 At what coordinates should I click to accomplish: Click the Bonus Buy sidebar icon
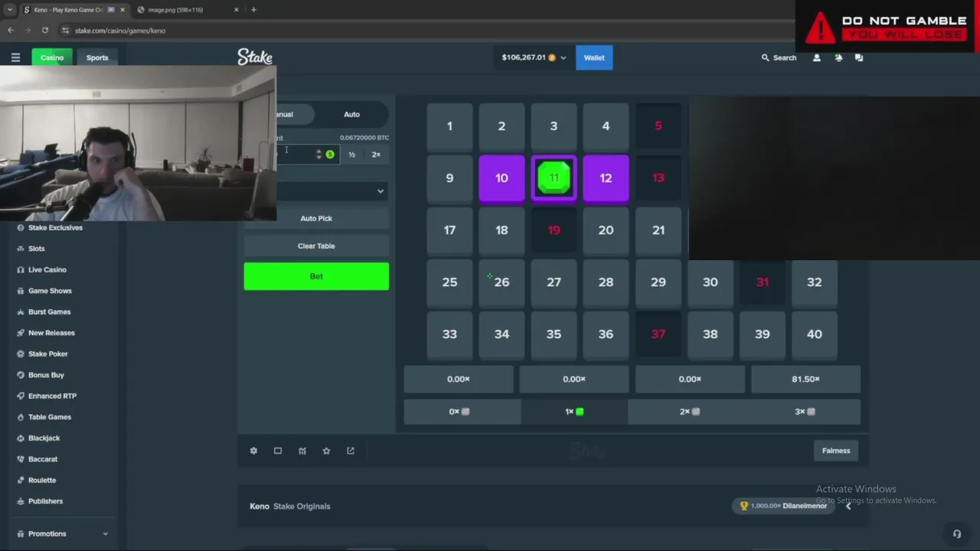click(x=21, y=375)
